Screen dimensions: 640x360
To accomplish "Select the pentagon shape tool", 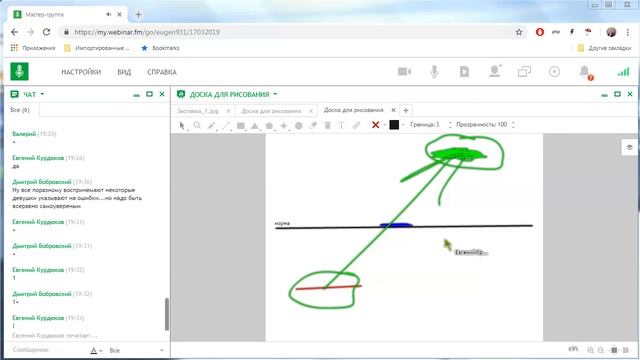I will pyautogui.click(x=269, y=125).
